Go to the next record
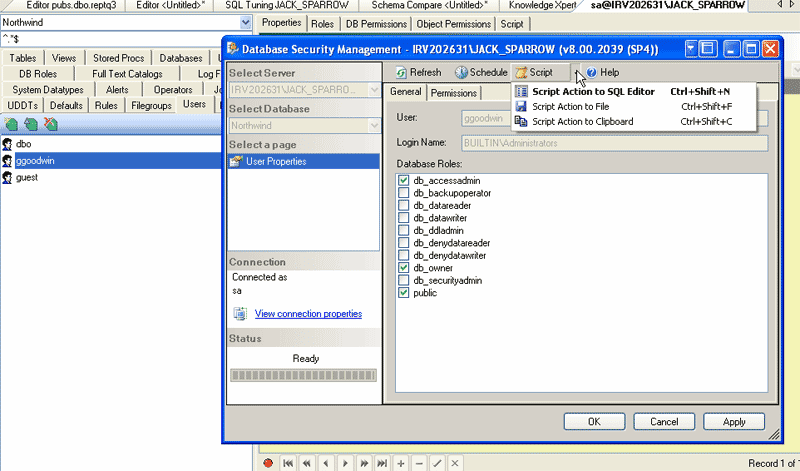Screen dimensions: 800x471 (345, 463)
